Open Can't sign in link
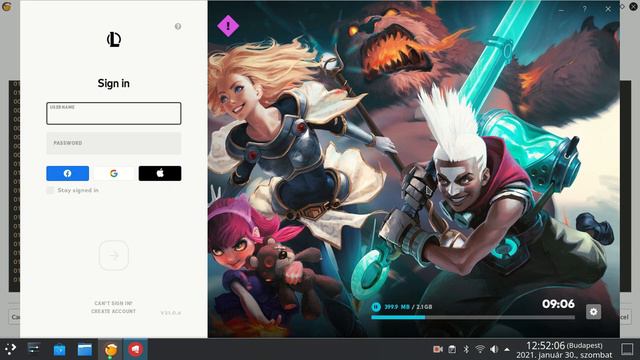The width and height of the screenshot is (640, 360). coord(113,303)
